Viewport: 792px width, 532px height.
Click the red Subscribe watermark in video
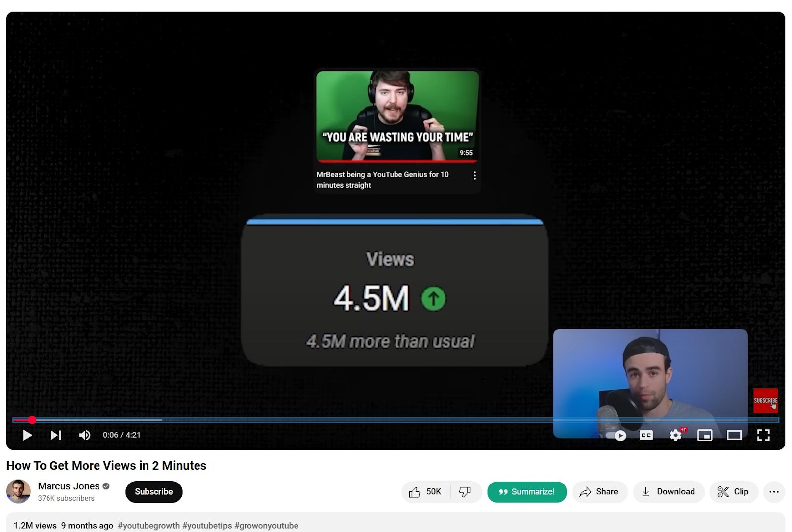[765, 401]
